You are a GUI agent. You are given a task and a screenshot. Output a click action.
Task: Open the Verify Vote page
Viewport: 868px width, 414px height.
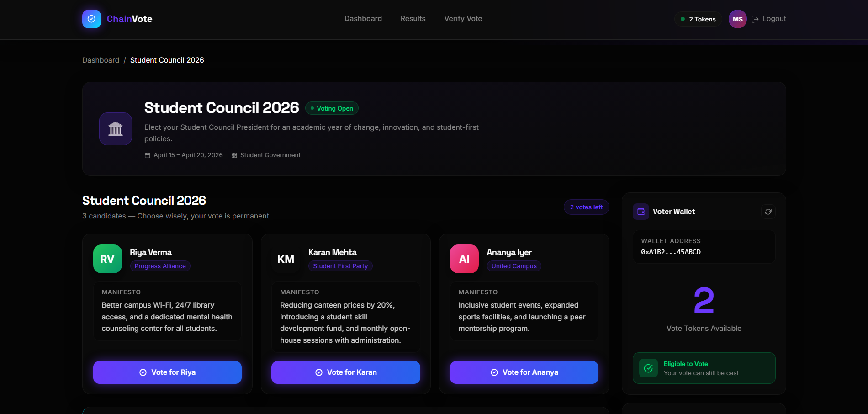463,19
